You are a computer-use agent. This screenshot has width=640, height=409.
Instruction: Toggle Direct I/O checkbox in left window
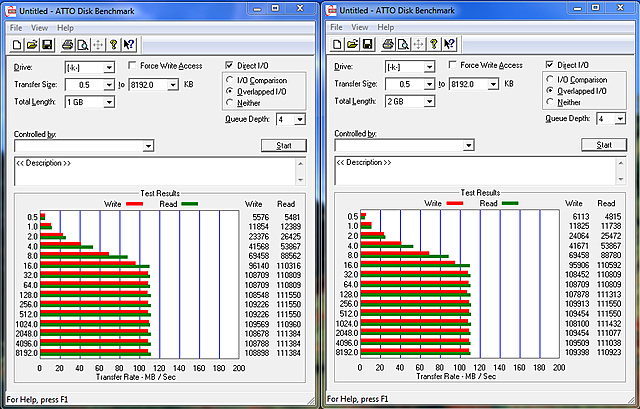click(x=229, y=65)
